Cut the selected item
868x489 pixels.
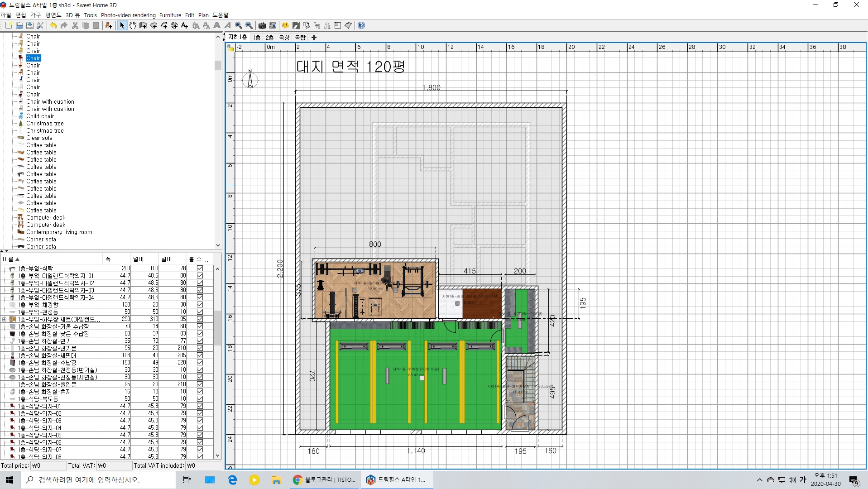[x=75, y=25]
